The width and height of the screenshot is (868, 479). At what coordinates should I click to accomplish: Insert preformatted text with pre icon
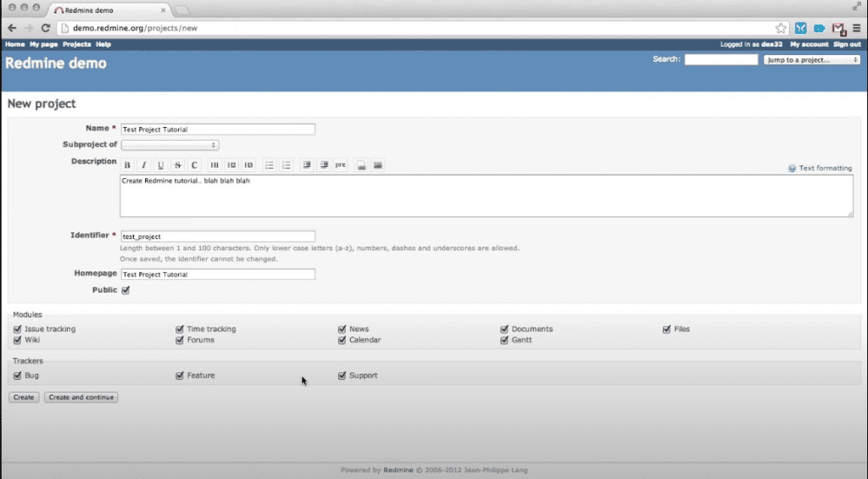pos(341,165)
